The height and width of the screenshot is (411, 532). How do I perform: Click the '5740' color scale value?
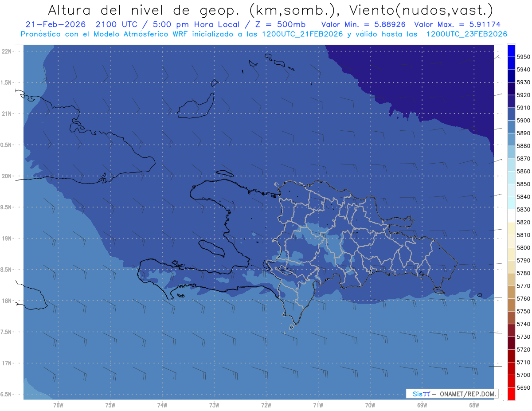524,324
